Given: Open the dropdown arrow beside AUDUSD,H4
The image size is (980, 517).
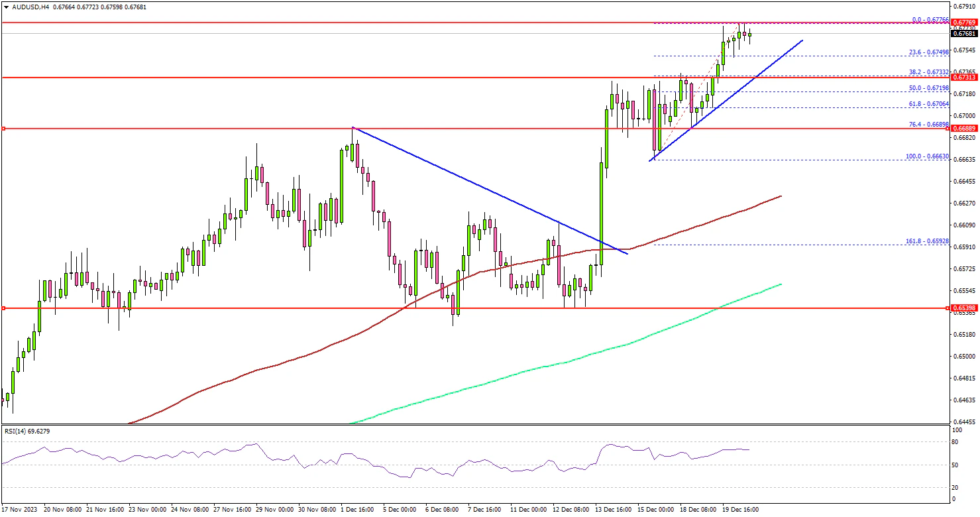Looking at the screenshot, I should (x=6, y=7).
